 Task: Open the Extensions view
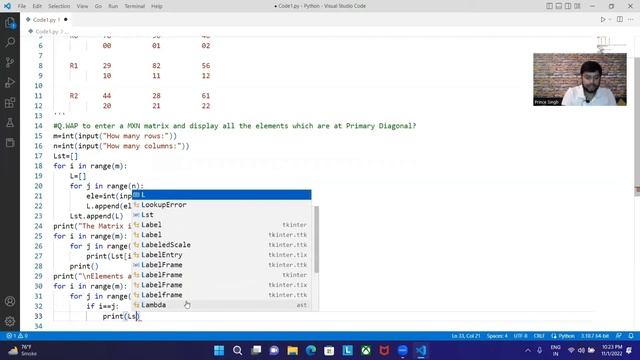[10, 102]
